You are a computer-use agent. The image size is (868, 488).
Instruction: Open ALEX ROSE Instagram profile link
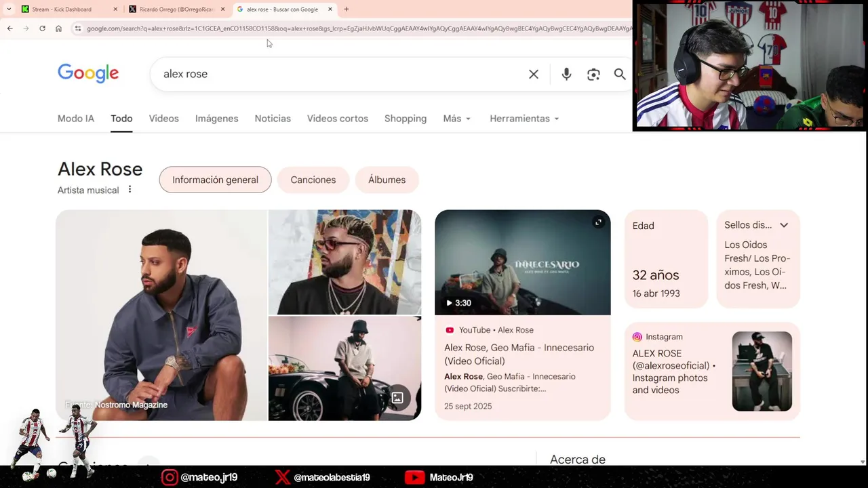[x=674, y=371]
